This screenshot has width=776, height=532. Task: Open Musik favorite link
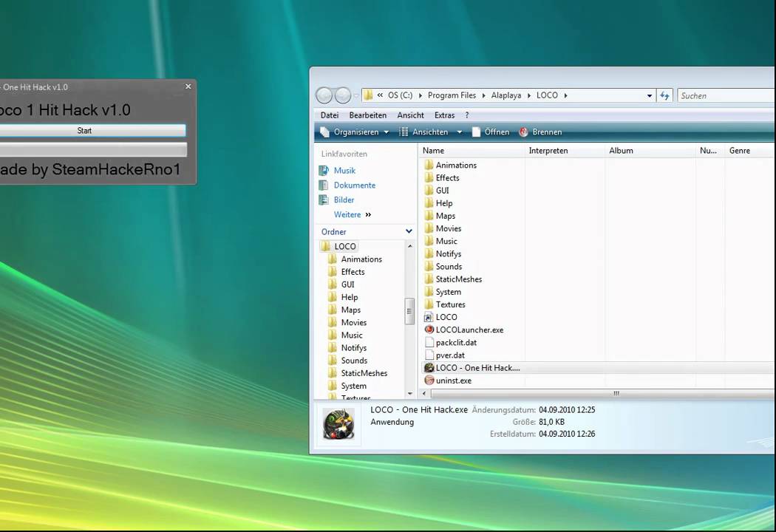344,170
